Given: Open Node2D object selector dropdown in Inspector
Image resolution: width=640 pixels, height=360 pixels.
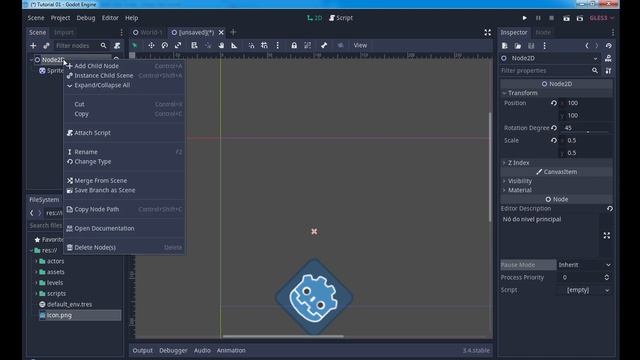Looking at the screenshot, I should tap(550, 58).
